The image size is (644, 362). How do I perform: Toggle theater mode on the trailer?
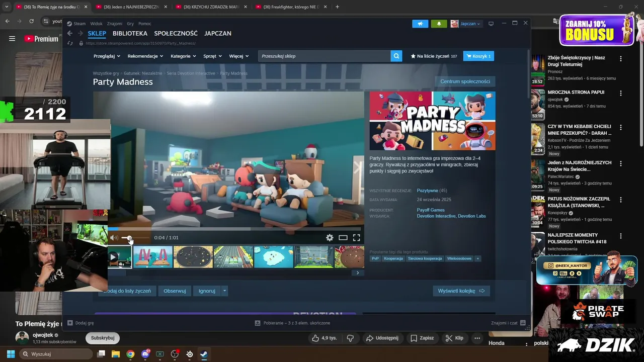(x=343, y=238)
